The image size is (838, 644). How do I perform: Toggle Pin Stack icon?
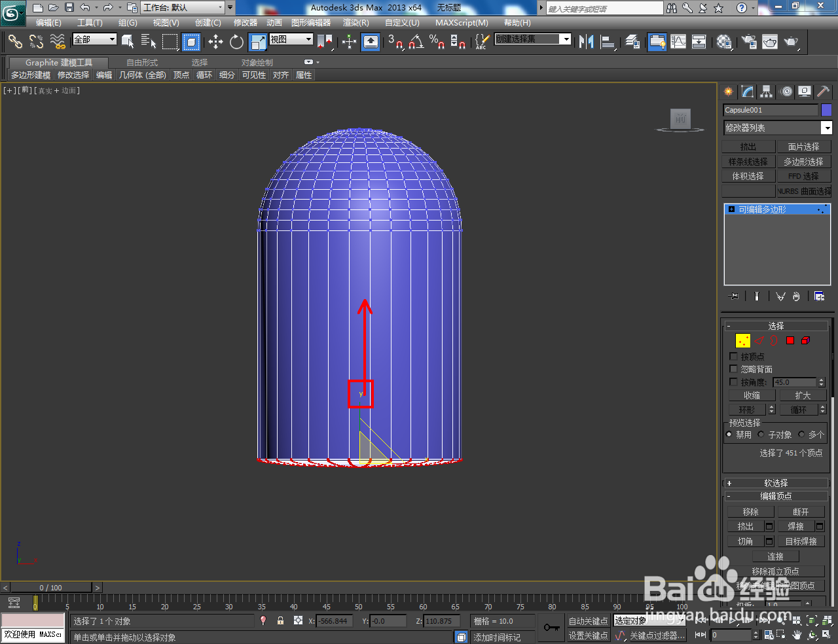coord(734,296)
